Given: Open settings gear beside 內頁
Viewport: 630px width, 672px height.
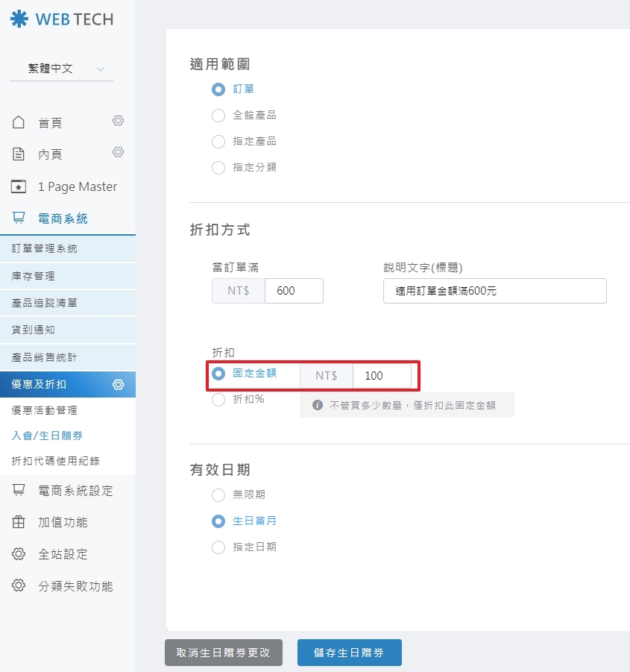Looking at the screenshot, I should [118, 152].
